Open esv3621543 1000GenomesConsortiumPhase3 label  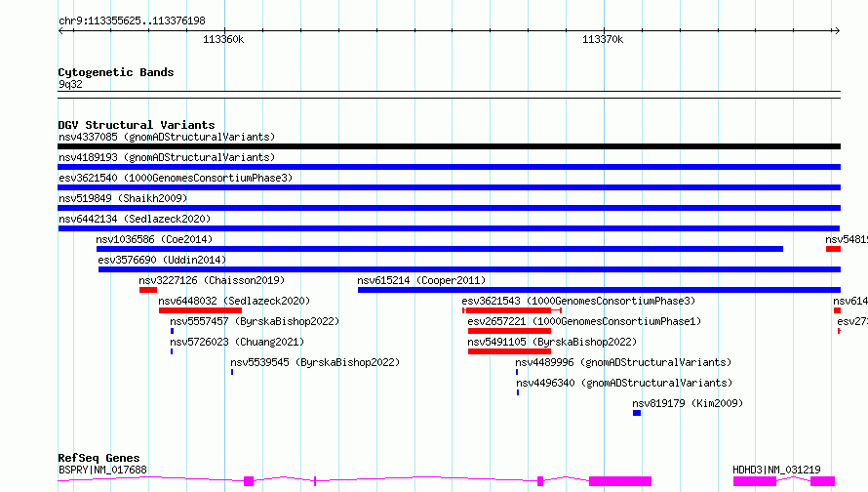click(x=578, y=301)
